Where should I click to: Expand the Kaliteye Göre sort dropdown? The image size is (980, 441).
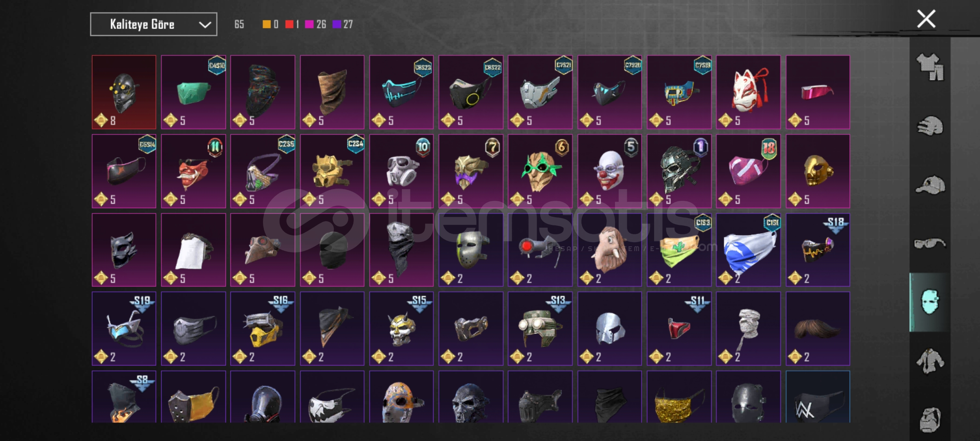click(154, 24)
